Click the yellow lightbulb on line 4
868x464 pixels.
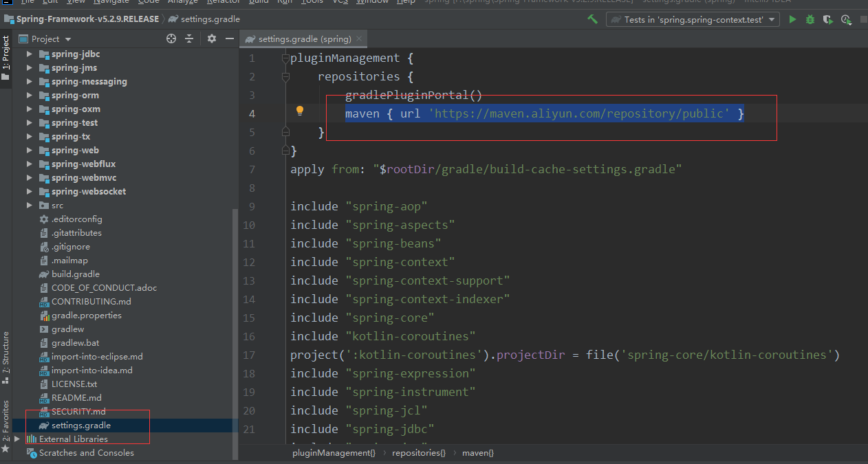pyautogui.click(x=300, y=111)
